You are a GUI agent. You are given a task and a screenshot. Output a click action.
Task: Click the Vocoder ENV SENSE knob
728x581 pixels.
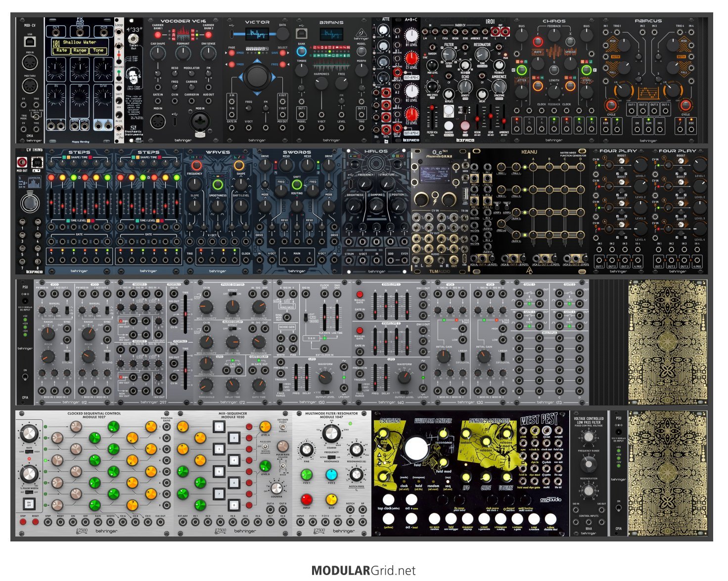click(209, 53)
